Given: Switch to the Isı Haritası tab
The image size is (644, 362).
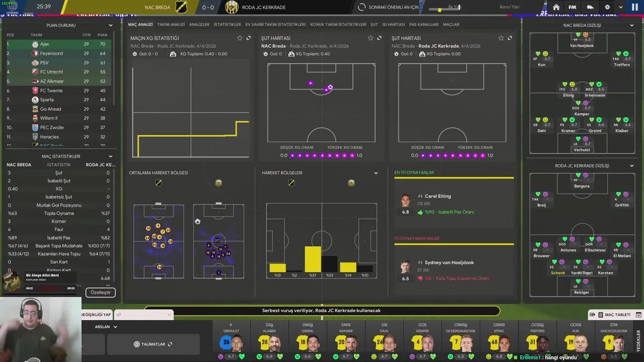Looking at the screenshot, I should click(393, 24).
